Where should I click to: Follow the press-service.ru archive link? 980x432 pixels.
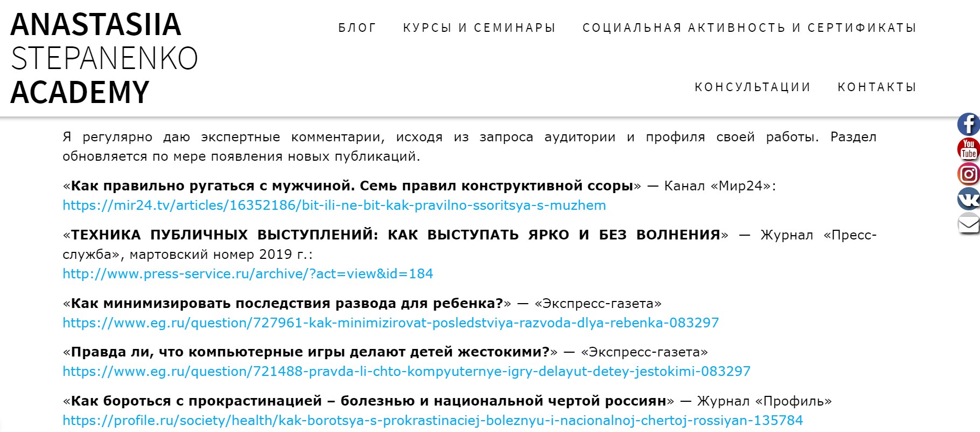coord(247,274)
